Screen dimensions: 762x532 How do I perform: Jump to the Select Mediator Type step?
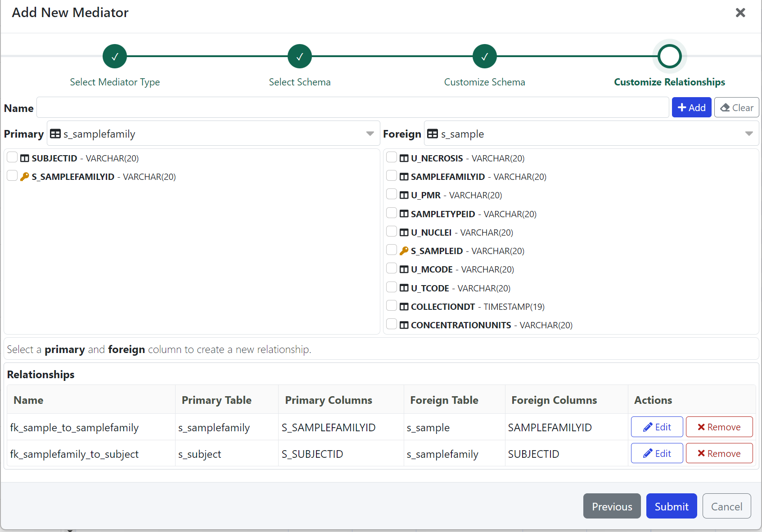(115, 56)
